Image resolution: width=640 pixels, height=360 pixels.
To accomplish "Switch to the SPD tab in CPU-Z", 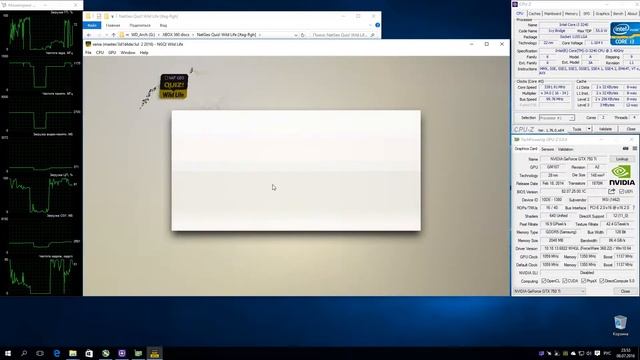I will coord(587,13).
